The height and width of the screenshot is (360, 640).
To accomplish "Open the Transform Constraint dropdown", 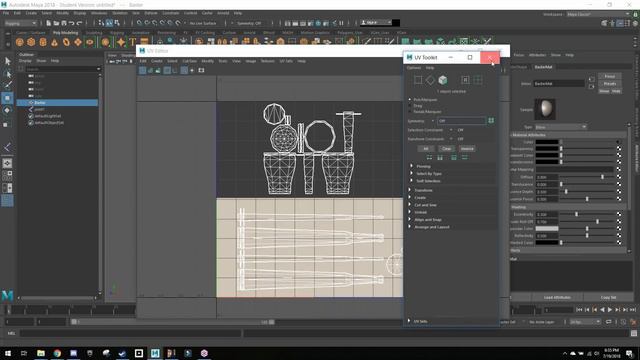I will [451, 139].
